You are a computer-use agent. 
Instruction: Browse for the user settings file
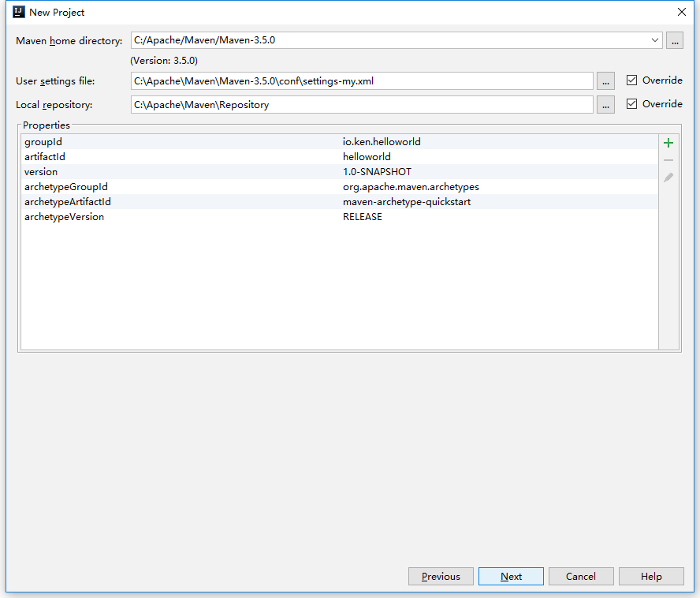coord(605,80)
